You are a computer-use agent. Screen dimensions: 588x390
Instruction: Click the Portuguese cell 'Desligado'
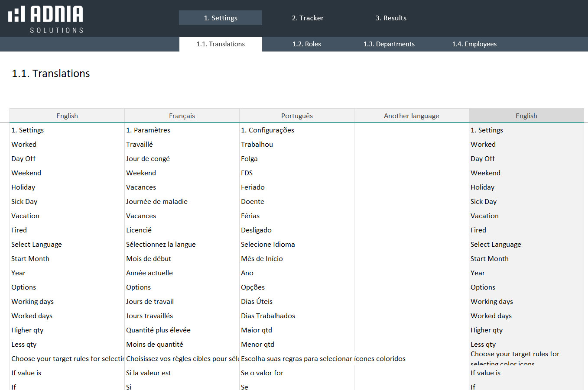[256, 230]
